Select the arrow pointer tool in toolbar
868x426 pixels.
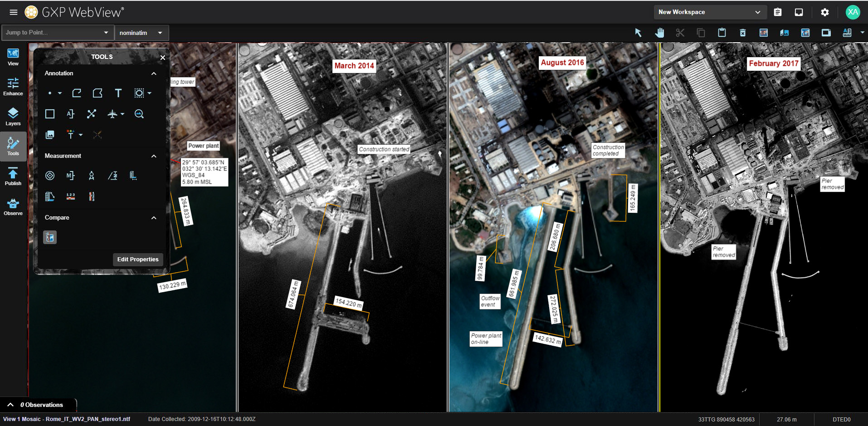point(638,33)
